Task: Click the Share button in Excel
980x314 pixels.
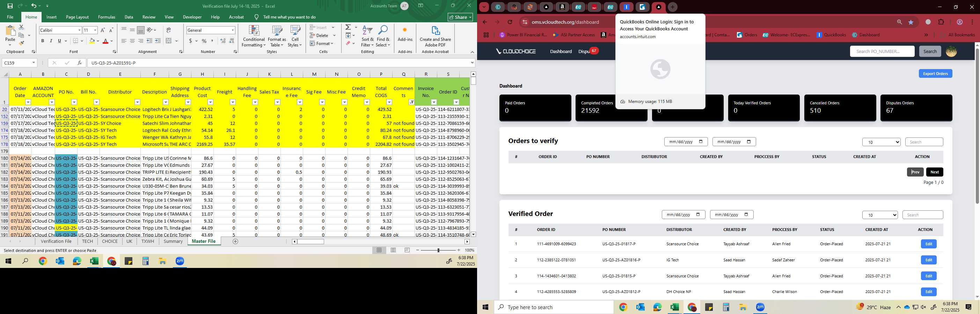Action: point(460,17)
